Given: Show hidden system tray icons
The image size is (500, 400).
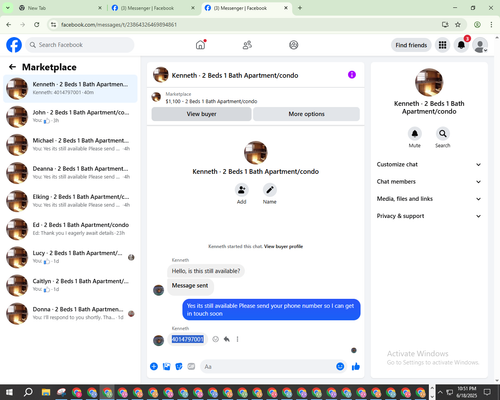Looking at the screenshot, I should [440, 392].
